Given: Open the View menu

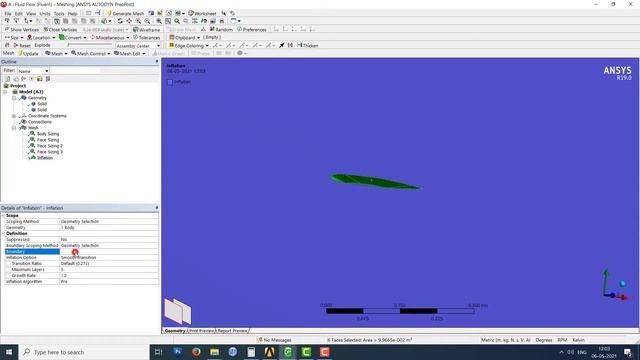Looking at the screenshot, I should 31,13.
